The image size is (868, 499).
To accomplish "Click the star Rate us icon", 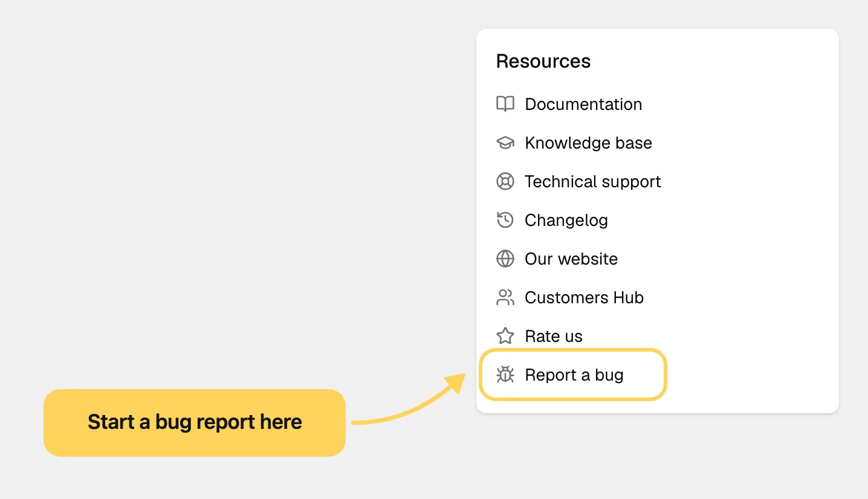I will 505,336.
